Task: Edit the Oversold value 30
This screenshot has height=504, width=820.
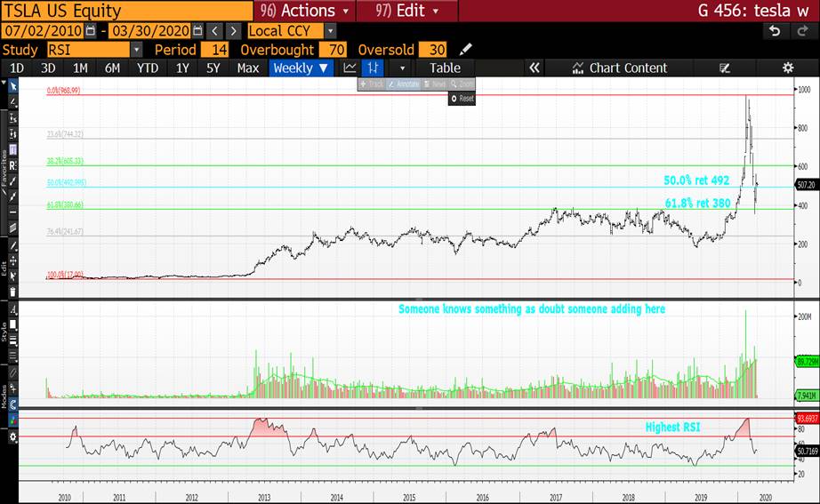Action: coord(433,50)
